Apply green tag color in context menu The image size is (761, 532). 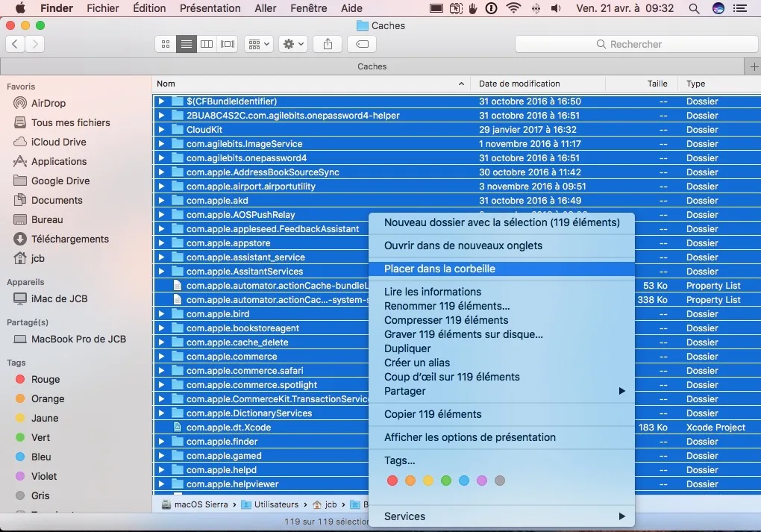(x=446, y=481)
